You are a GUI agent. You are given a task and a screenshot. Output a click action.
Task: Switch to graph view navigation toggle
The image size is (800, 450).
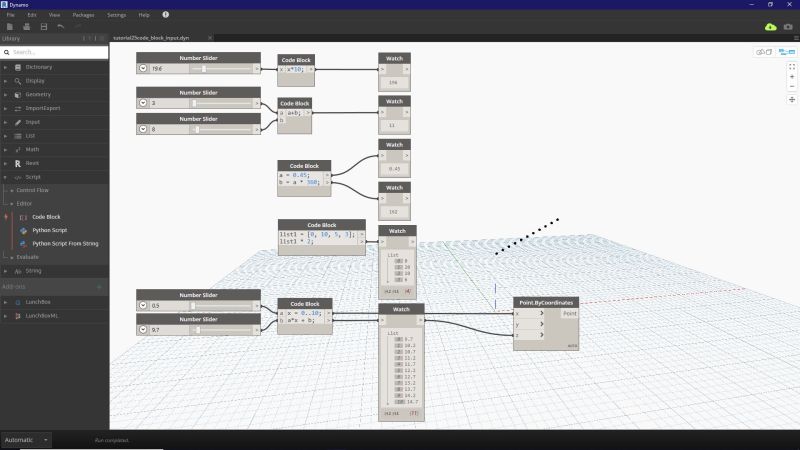click(x=787, y=52)
